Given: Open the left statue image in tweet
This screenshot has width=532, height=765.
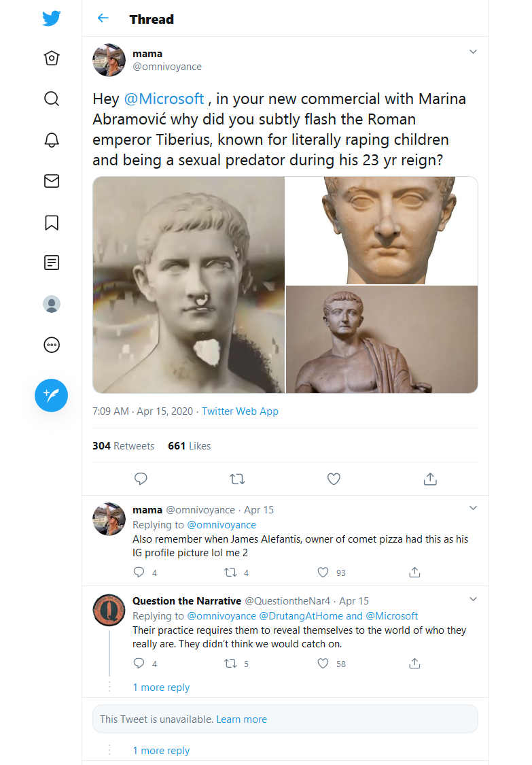Looking at the screenshot, I should tap(189, 285).
